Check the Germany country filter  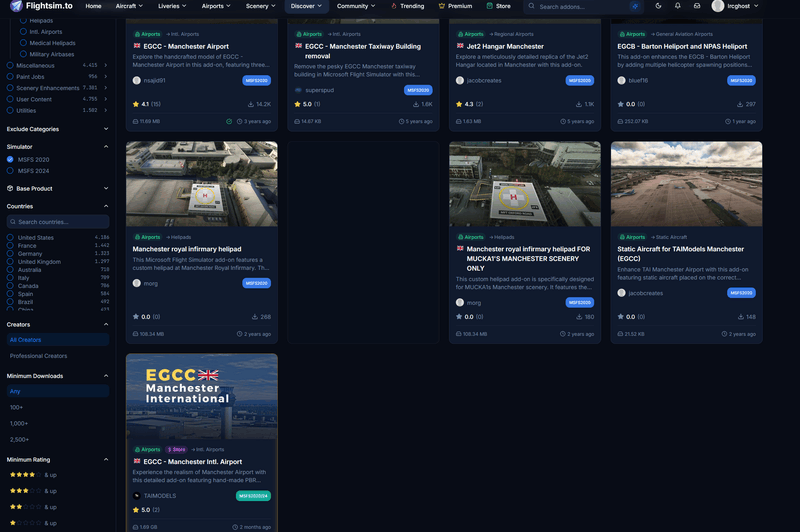point(10,254)
